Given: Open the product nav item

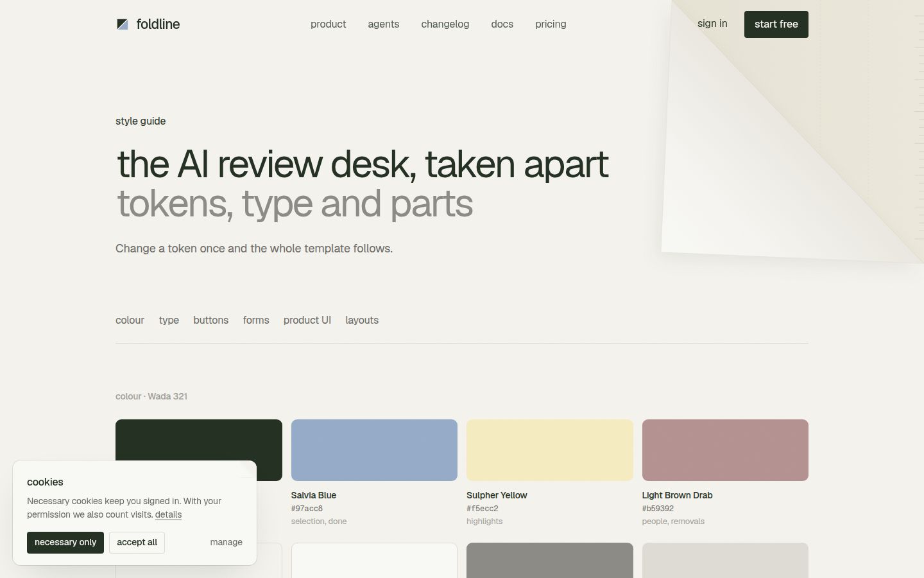Looking at the screenshot, I should point(328,24).
